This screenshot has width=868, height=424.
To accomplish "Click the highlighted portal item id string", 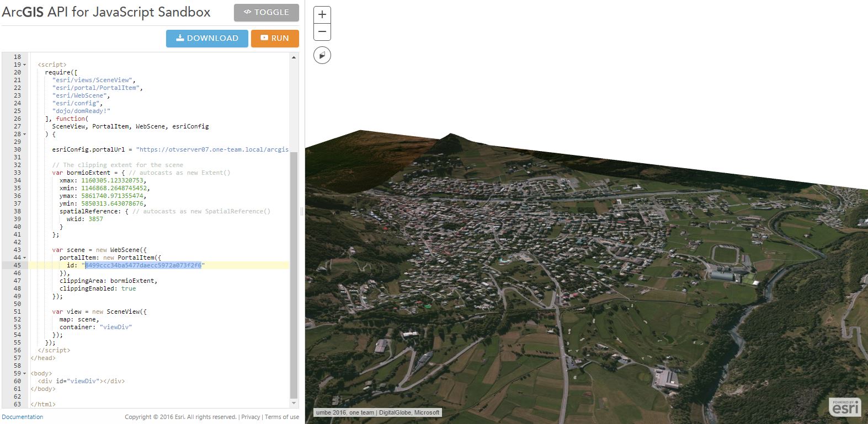I will [x=143, y=265].
